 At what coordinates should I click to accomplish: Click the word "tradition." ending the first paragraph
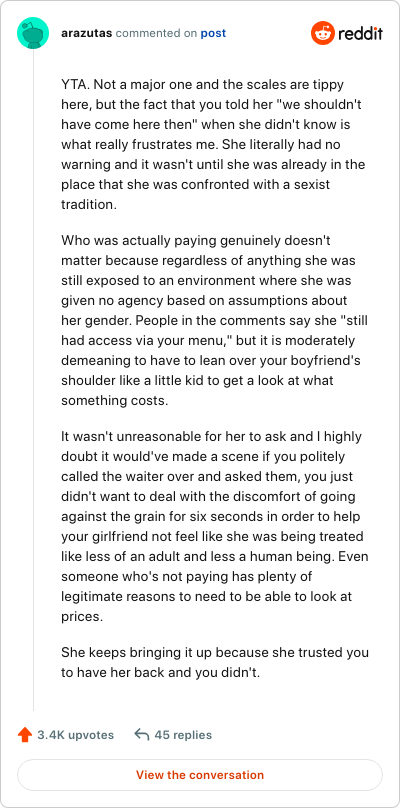click(x=89, y=204)
